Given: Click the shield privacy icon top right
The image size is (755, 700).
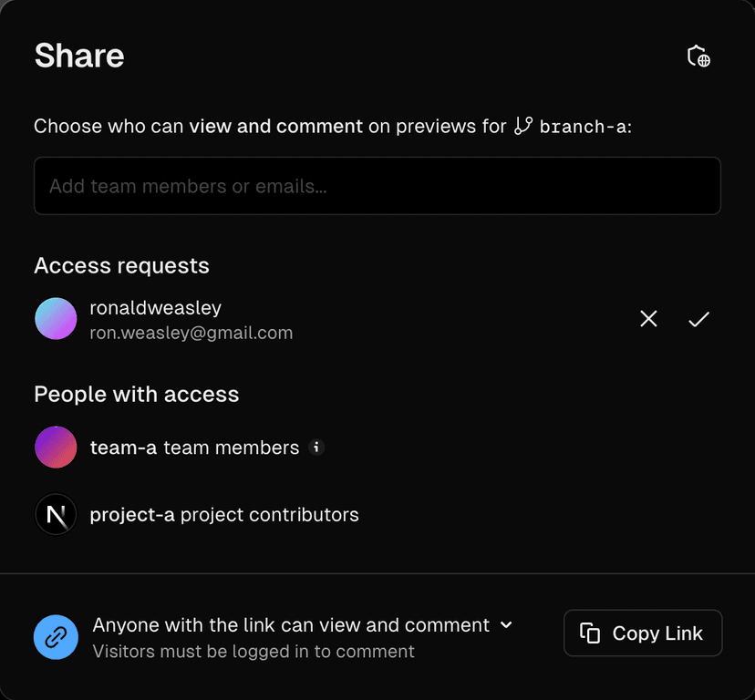Looking at the screenshot, I should click(698, 56).
